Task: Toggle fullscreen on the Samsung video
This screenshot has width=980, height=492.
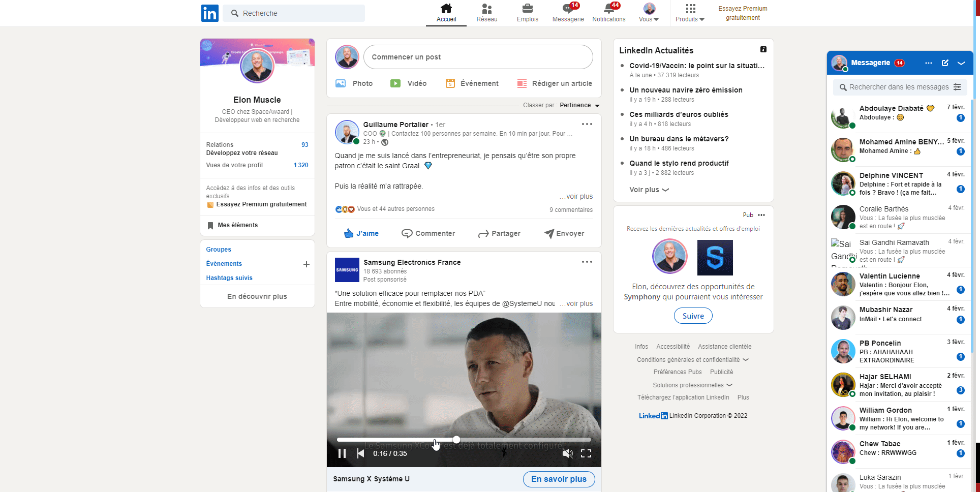Action: tap(586, 453)
